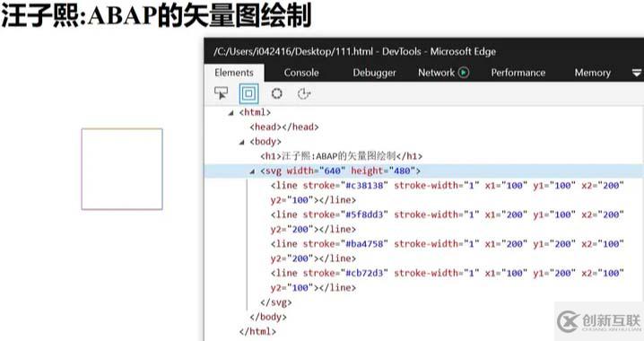This screenshot has width=644, height=341.
Task: Toggle the DOM element highlighting box icon
Action: pyautogui.click(x=248, y=93)
